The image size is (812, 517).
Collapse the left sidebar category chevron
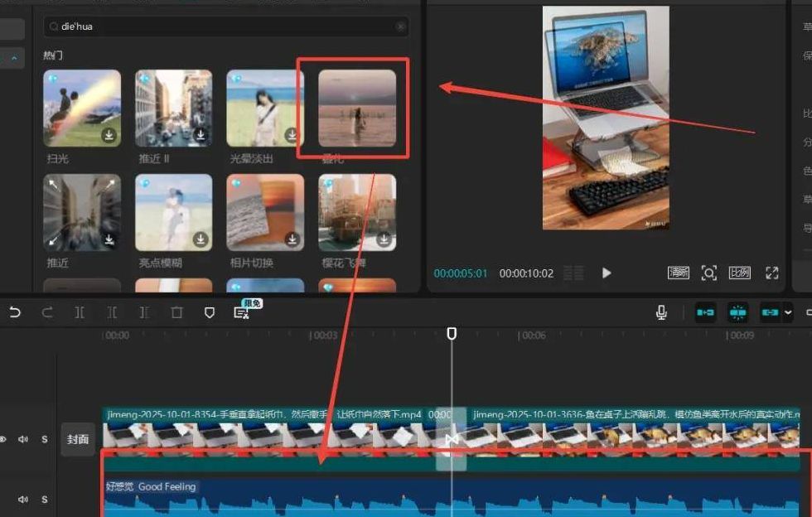pyautogui.click(x=14, y=58)
